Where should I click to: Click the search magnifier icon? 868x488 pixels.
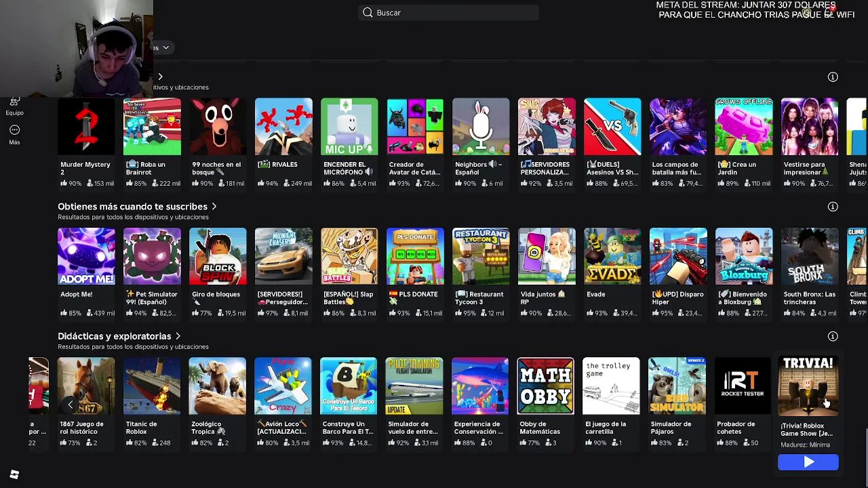pyautogui.click(x=368, y=12)
